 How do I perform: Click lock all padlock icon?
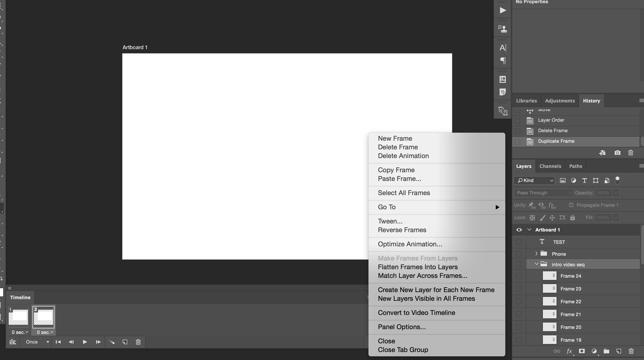tap(573, 218)
